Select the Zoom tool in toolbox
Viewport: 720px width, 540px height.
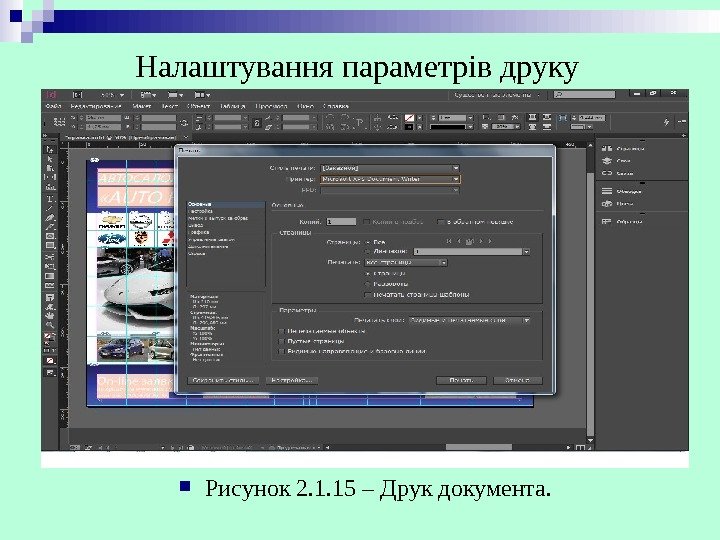coord(50,325)
